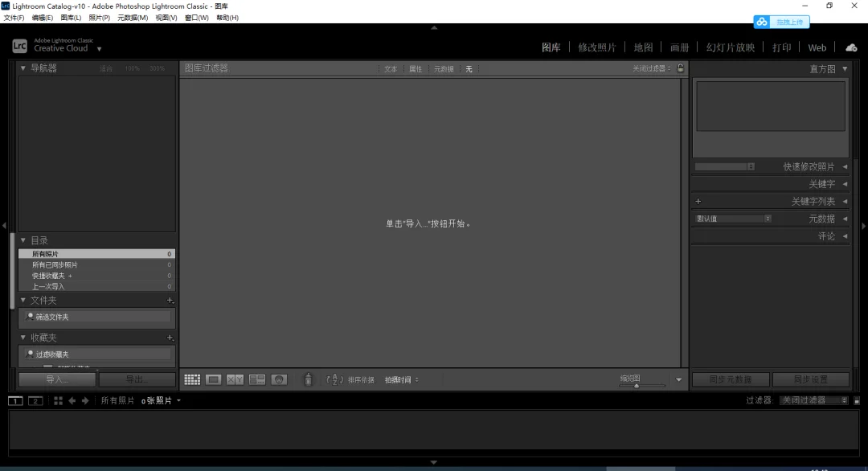Viewport: 868px width, 471px height.
Task: Toggle A-Z sort direction icon
Action: (x=335, y=379)
